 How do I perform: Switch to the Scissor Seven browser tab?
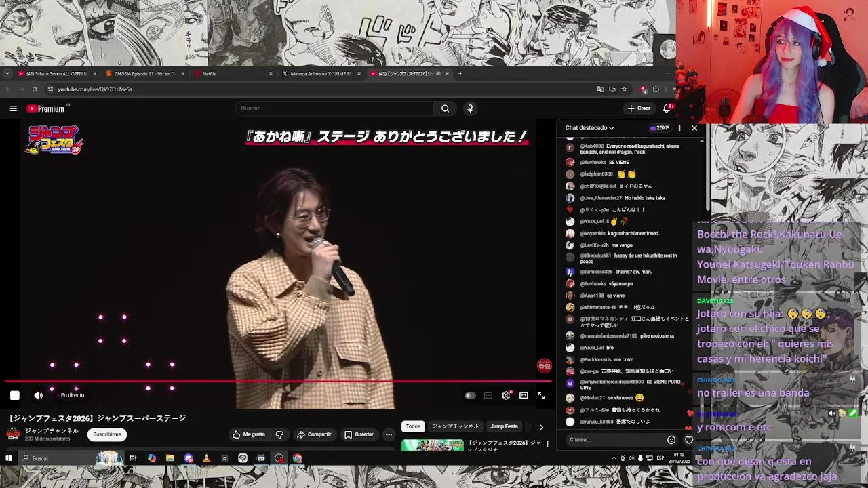(x=57, y=73)
